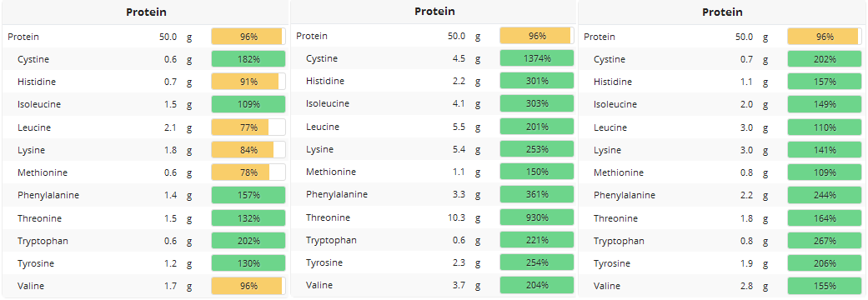Select the Lysine 84% yellow bar
Screen dimensions: 868x300
click(248, 150)
